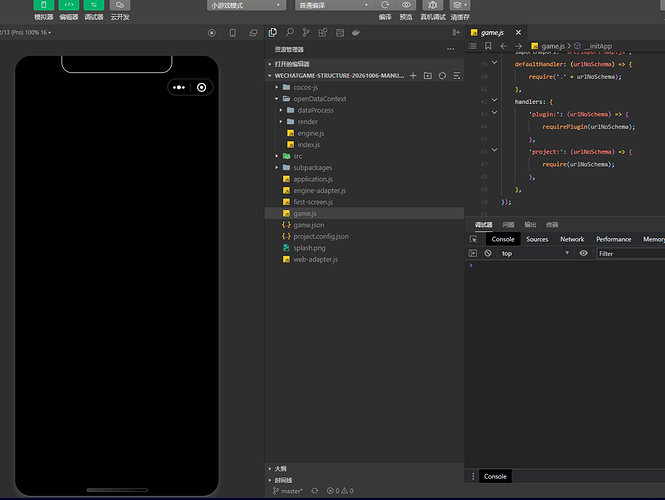The width and height of the screenshot is (665, 500).
Task: Click the preview (预览) eye icon
Action: 406,5
